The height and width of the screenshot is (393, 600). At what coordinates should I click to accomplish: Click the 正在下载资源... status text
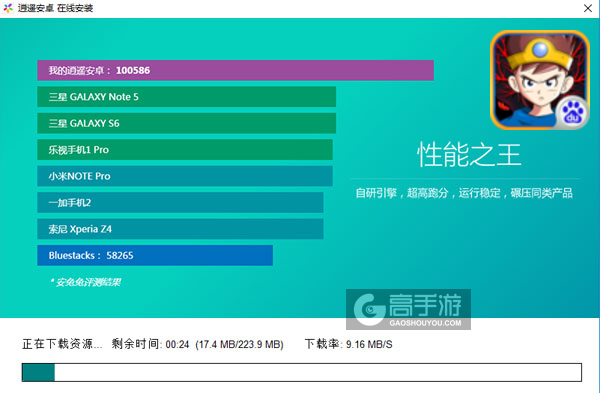point(62,344)
